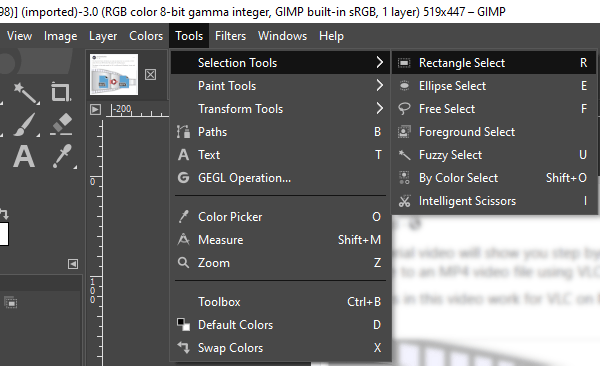
Task: Choose Measure from the Tools menu
Action: click(x=280, y=240)
